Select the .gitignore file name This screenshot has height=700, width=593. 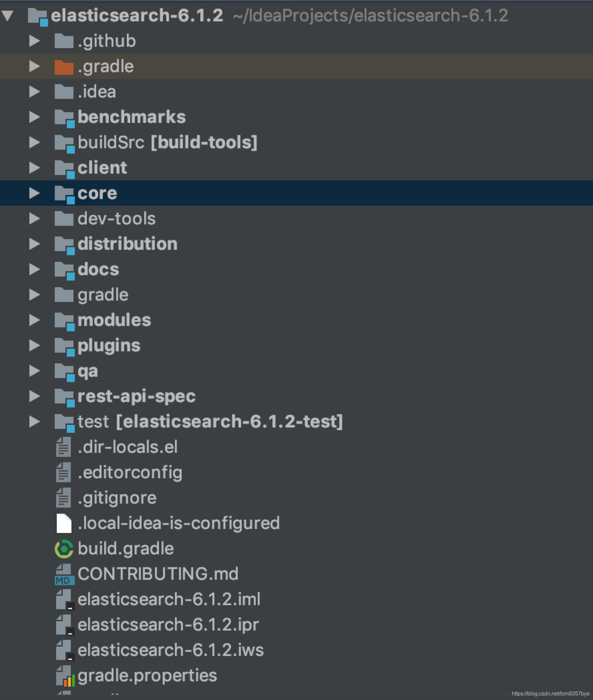pos(117,498)
